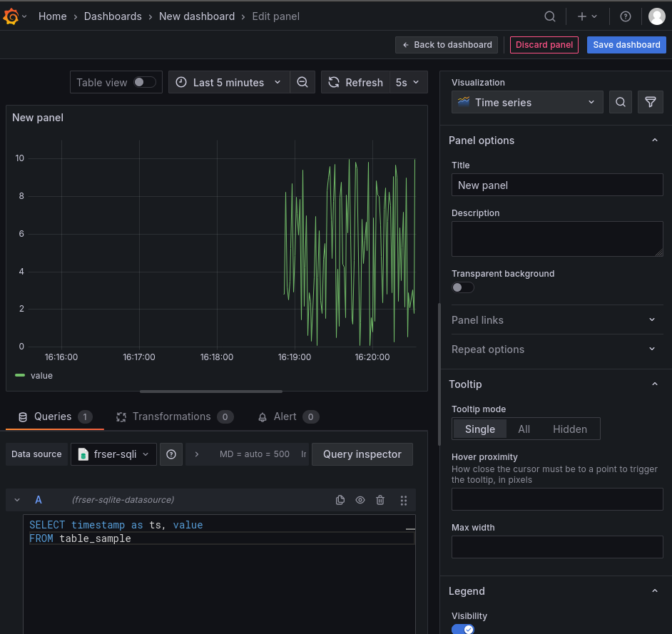This screenshot has height=634, width=672.
Task: Click the green value legend color swatch
Action: (20, 375)
